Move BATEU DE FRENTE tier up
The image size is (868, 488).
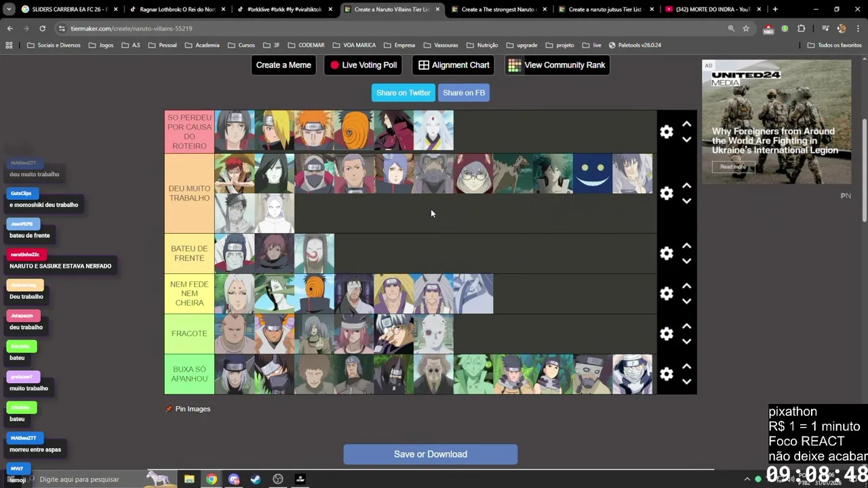pyautogui.click(x=686, y=245)
